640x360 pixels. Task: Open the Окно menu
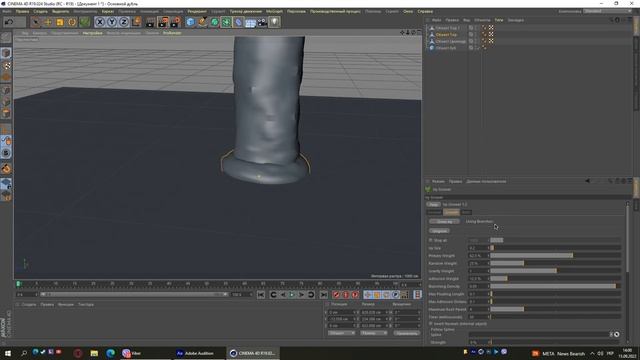click(x=408, y=11)
